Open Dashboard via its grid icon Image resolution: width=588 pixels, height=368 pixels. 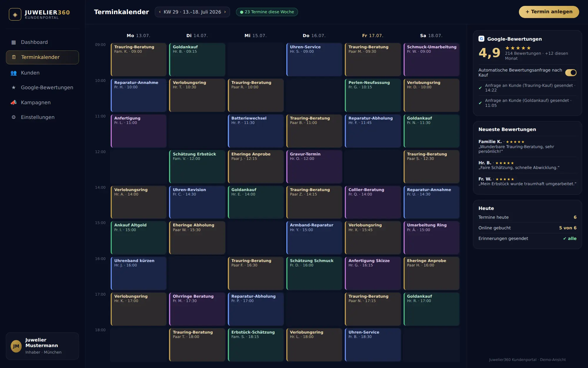click(14, 42)
